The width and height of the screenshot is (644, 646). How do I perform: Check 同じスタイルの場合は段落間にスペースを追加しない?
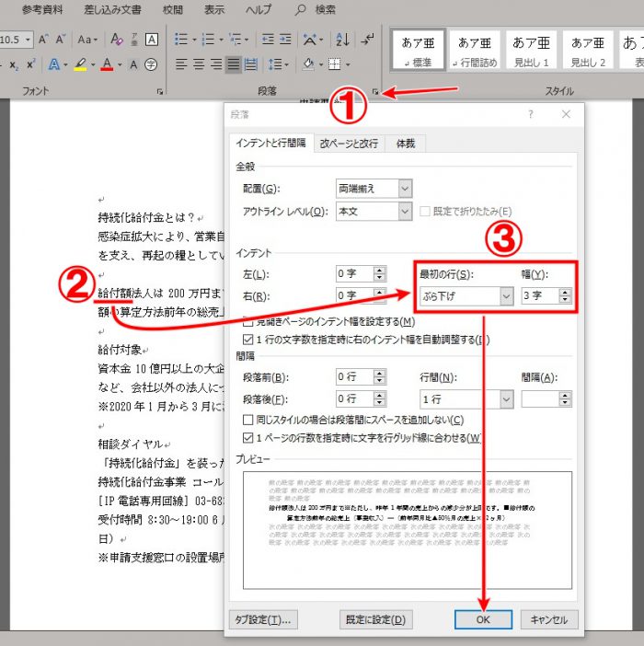point(247,420)
